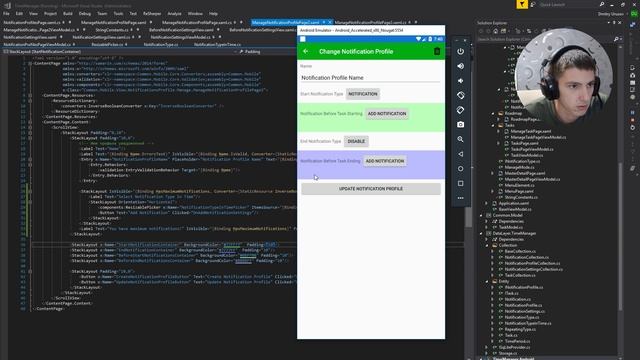Select RepeatingType.cs in Solution Explorer

point(520,329)
